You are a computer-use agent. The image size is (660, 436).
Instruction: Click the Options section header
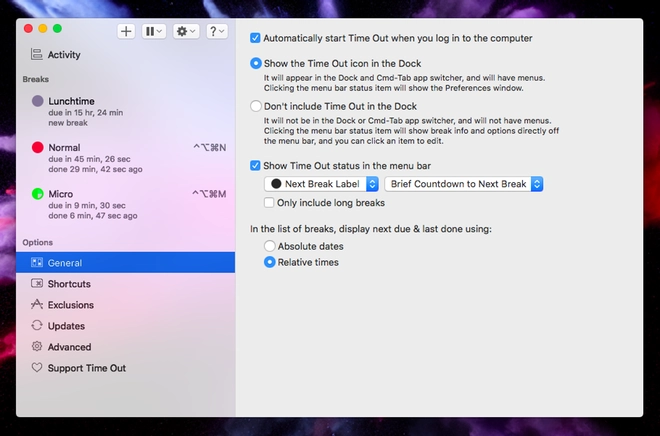(37, 242)
